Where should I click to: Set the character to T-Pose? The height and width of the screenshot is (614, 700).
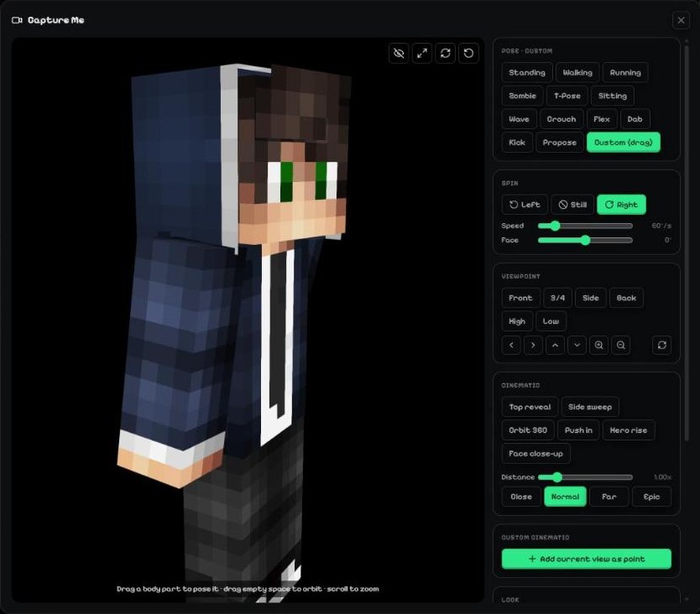pyautogui.click(x=567, y=96)
